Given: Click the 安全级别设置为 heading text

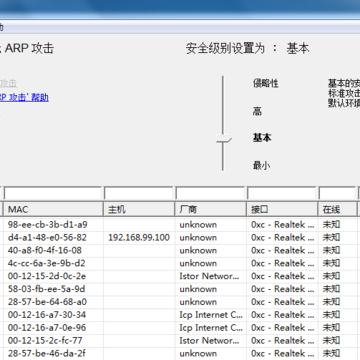Looking at the screenshot, I should click(225, 49).
